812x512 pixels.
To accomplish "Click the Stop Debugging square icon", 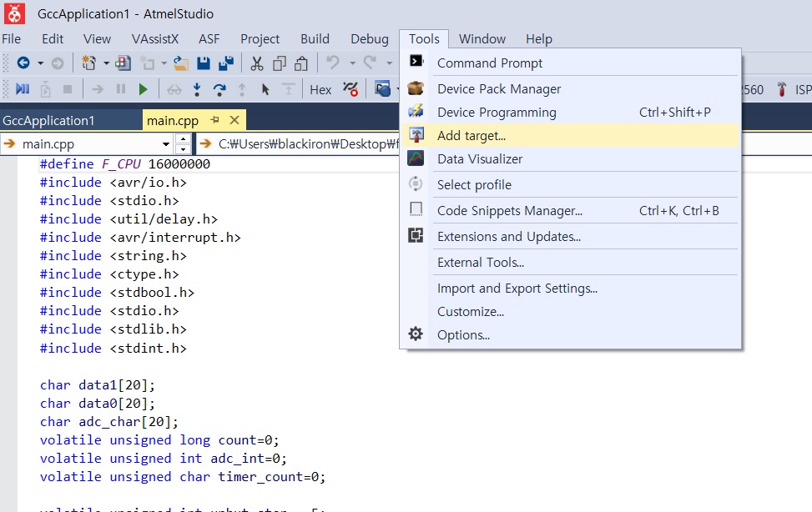I will click(68, 89).
